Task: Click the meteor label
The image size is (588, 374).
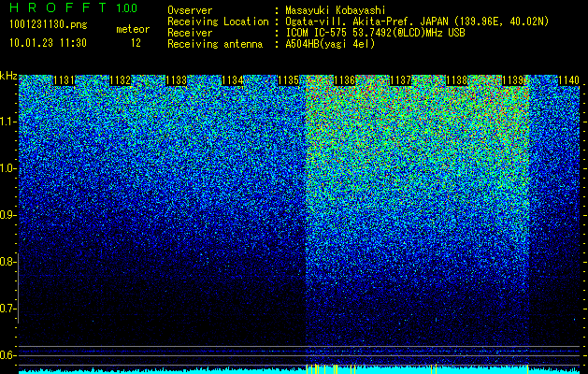Action: (x=133, y=29)
